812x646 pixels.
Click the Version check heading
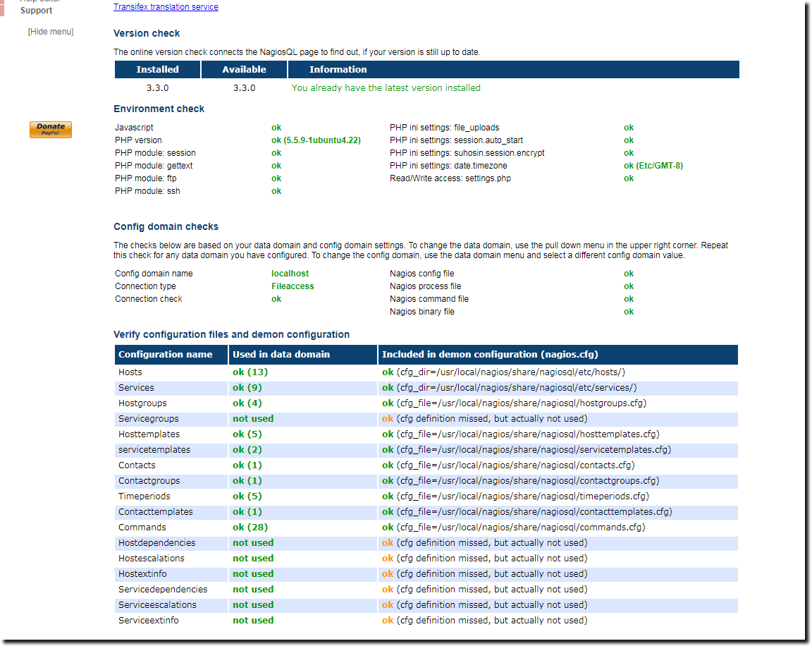pos(147,33)
